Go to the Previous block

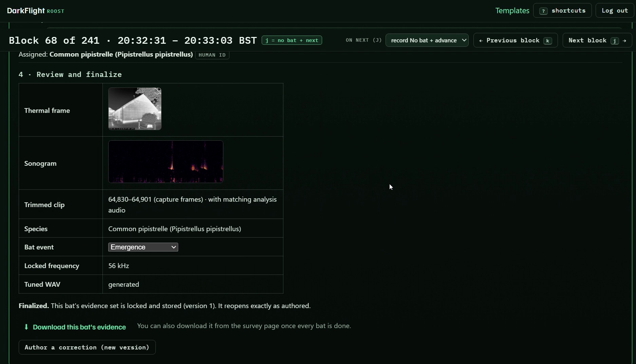point(516,40)
